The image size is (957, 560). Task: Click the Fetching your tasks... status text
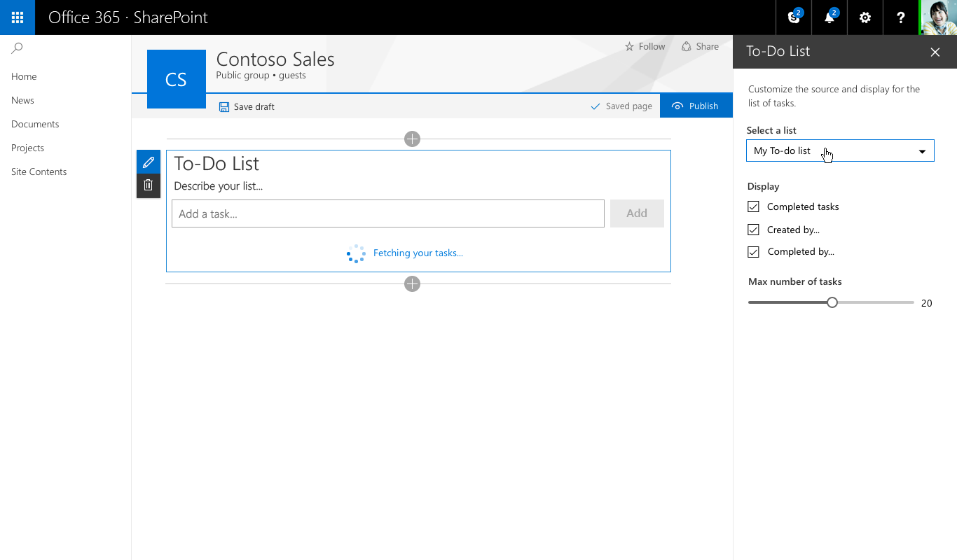(418, 253)
